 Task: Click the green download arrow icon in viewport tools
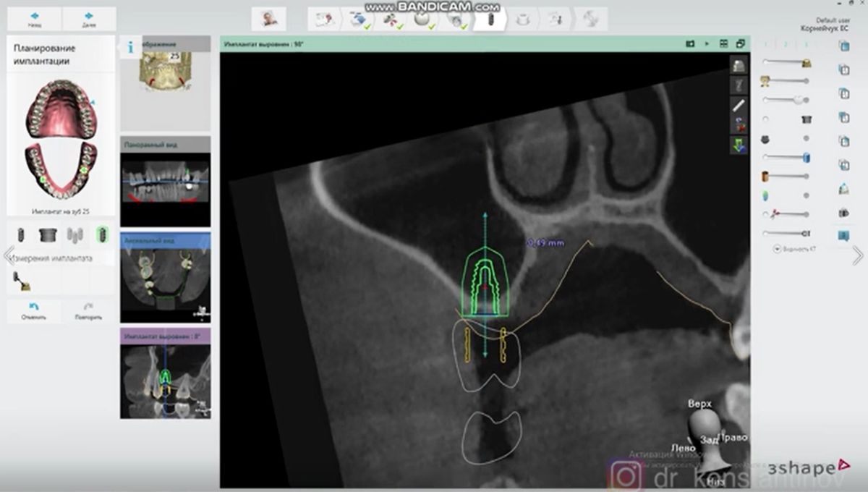[x=737, y=143]
